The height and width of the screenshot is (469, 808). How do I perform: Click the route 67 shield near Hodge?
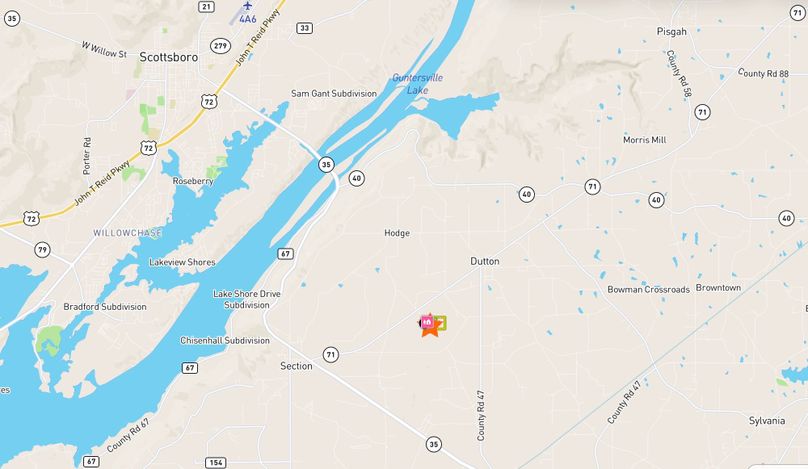[285, 254]
